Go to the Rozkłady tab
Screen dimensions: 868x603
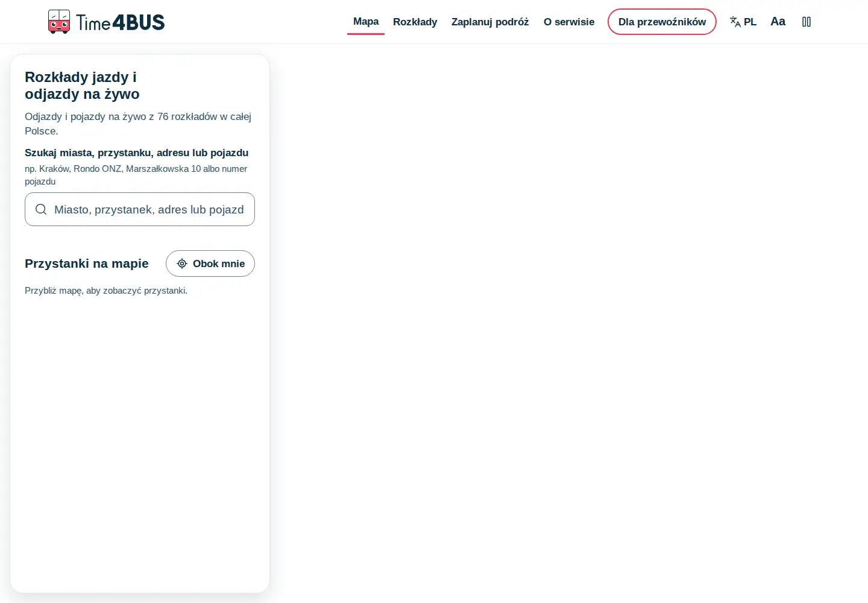415,22
